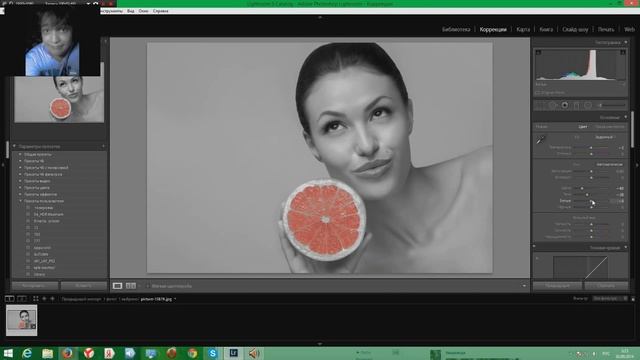640x360 pixels.
Task: Click the Света highlights slider handle
Action: pos(582,188)
